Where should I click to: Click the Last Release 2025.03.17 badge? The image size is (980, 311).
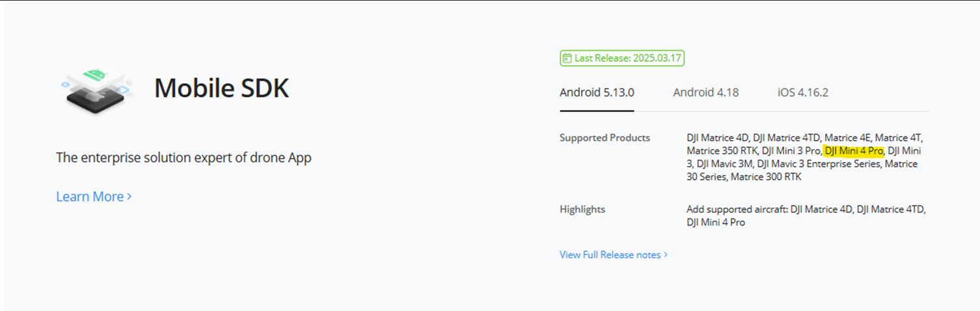tap(622, 59)
